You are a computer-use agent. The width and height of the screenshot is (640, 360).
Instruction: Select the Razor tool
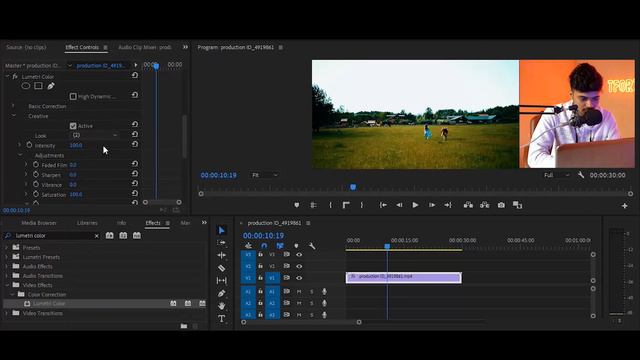click(x=222, y=268)
